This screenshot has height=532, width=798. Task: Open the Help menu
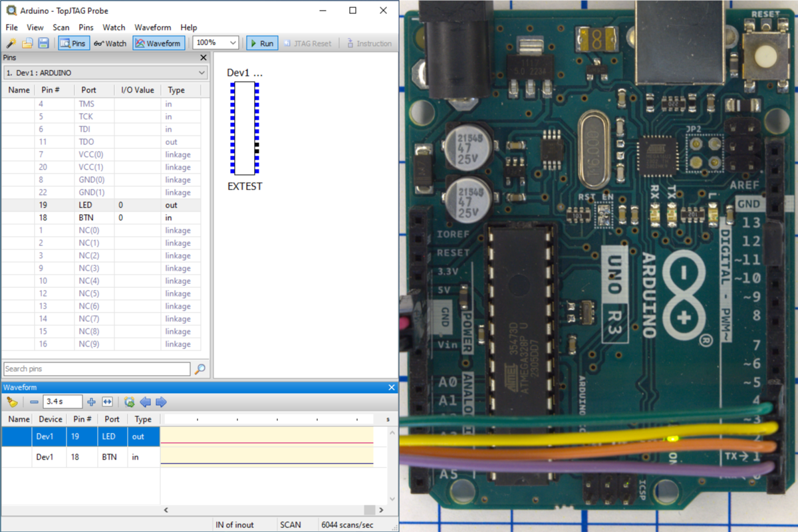pyautogui.click(x=189, y=27)
